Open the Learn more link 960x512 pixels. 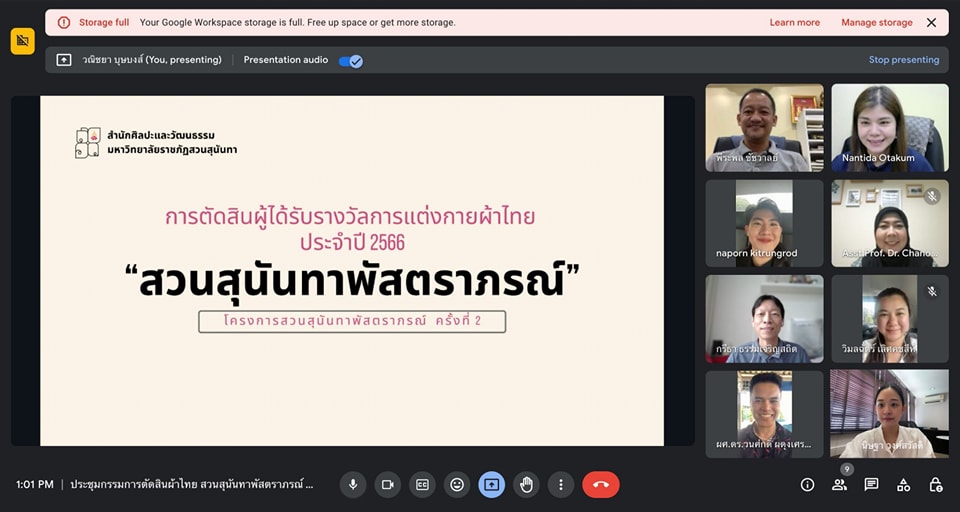(x=794, y=22)
